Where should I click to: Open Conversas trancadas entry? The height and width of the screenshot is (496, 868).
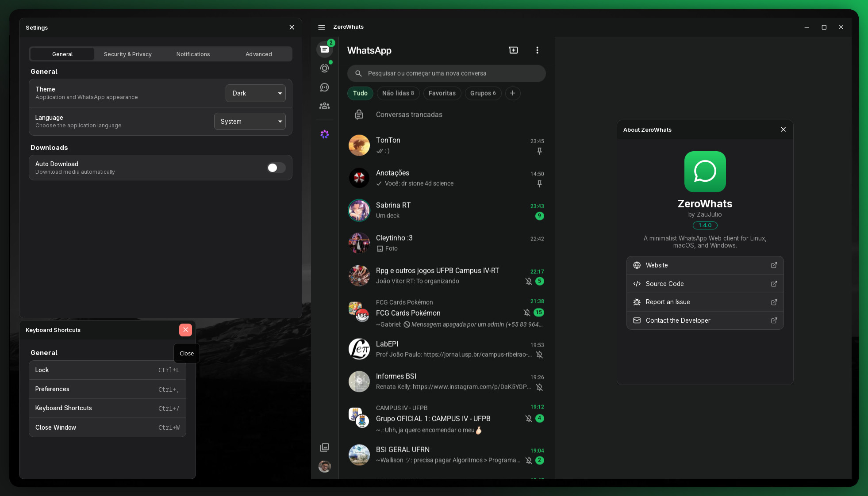click(x=446, y=114)
